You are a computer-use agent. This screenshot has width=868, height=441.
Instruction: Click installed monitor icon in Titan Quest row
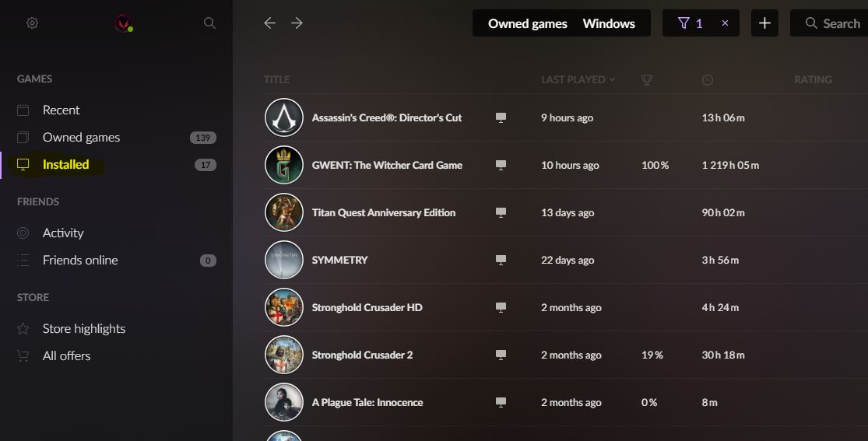tap(501, 212)
